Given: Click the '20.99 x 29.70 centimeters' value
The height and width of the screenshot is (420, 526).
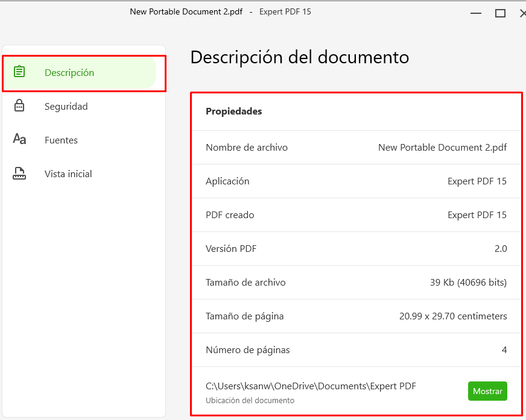Looking at the screenshot, I should point(453,316).
